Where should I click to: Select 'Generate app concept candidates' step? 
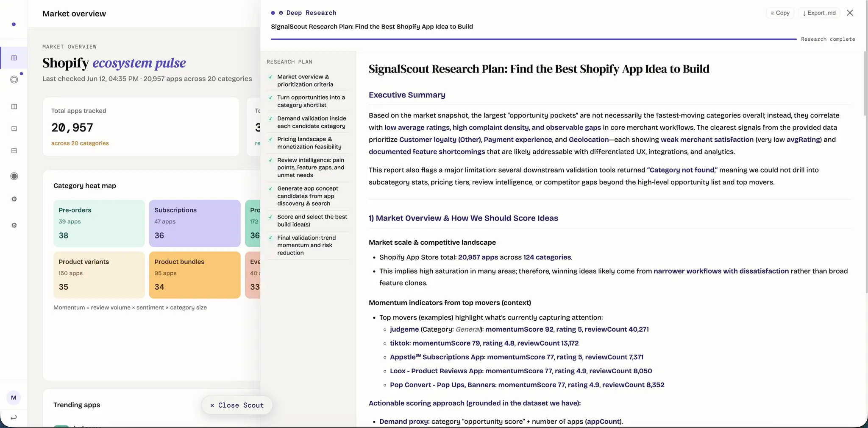click(308, 196)
